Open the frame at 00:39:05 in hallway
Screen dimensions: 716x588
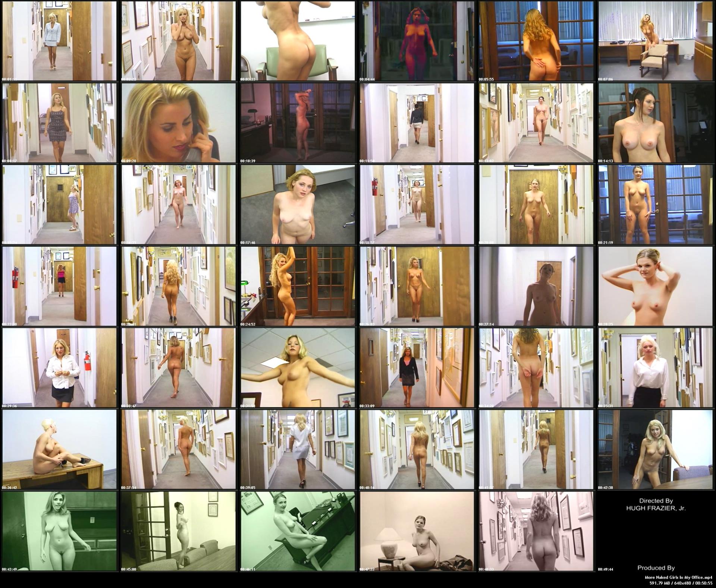(298, 449)
